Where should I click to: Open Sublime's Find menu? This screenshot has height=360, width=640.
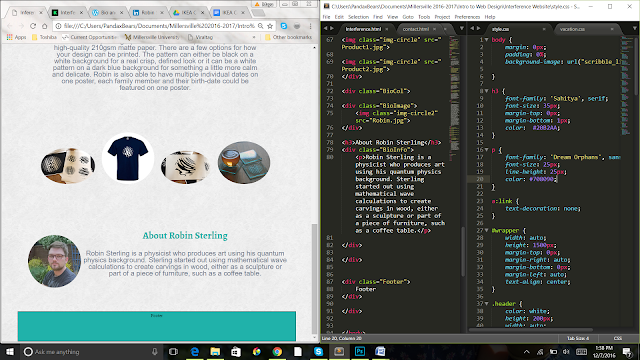coord(378,17)
